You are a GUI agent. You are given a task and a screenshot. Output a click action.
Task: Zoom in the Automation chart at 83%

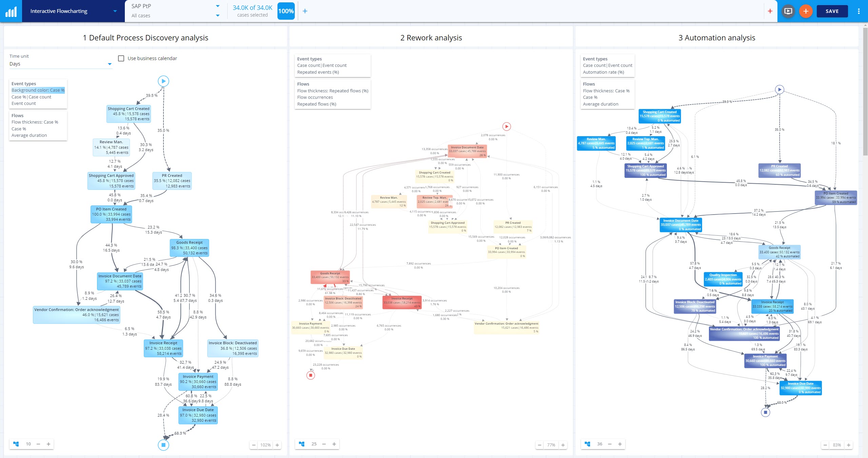point(849,445)
